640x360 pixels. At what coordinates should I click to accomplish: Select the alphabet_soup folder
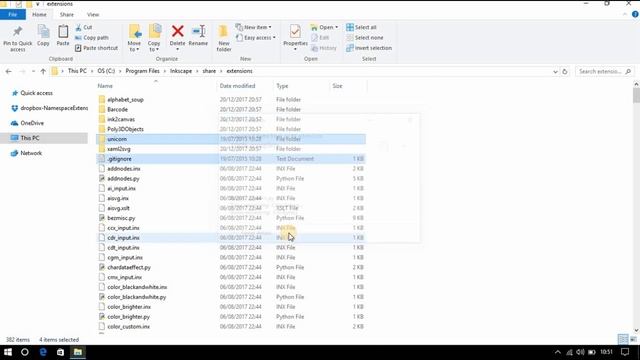tap(125, 100)
